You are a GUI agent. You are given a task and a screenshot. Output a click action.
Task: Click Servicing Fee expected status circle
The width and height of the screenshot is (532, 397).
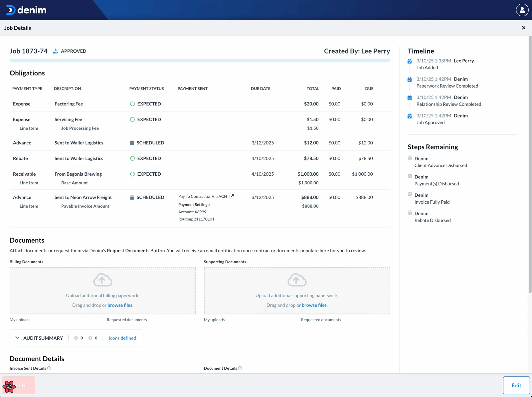tap(132, 119)
